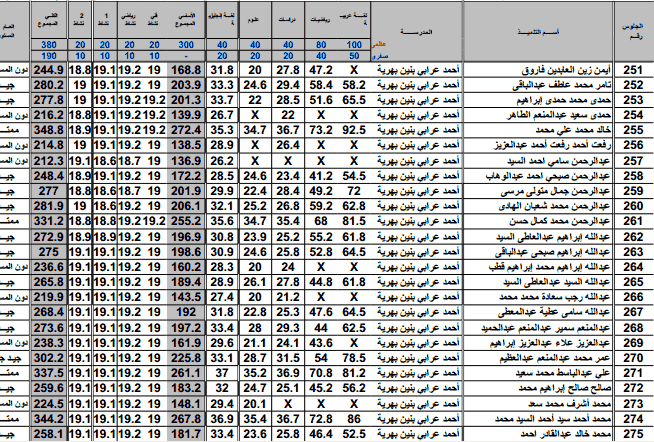Select seat number cell 255
The width and height of the screenshot is (654, 442).
tap(633, 130)
